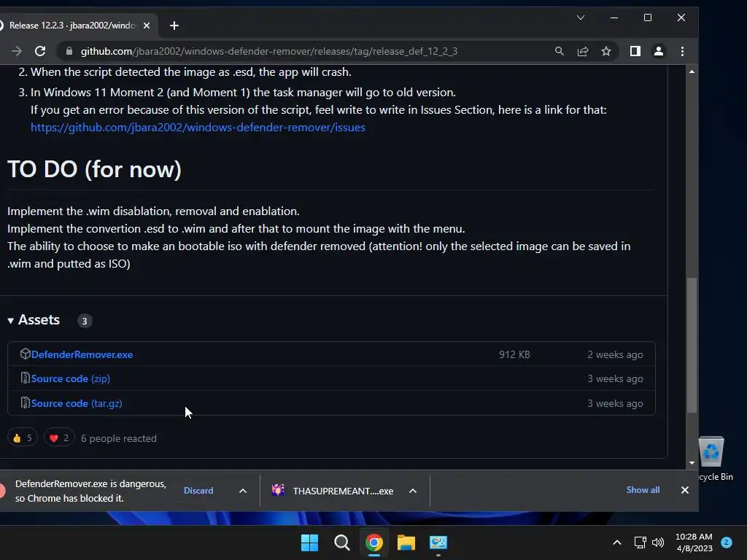React with the thumbs up button
Screen dimensions: 747x560
[x=23, y=438]
